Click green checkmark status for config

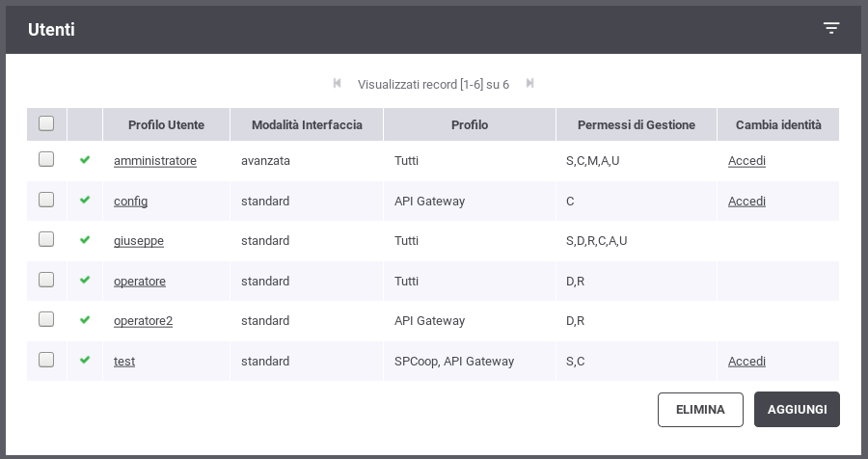point(85,200)
